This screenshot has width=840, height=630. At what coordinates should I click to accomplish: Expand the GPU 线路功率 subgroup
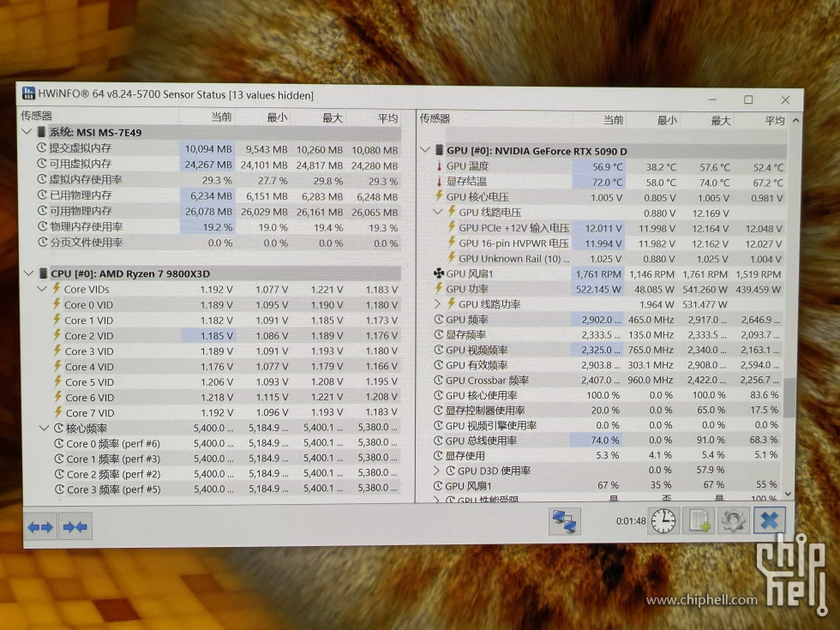(437, 303)
